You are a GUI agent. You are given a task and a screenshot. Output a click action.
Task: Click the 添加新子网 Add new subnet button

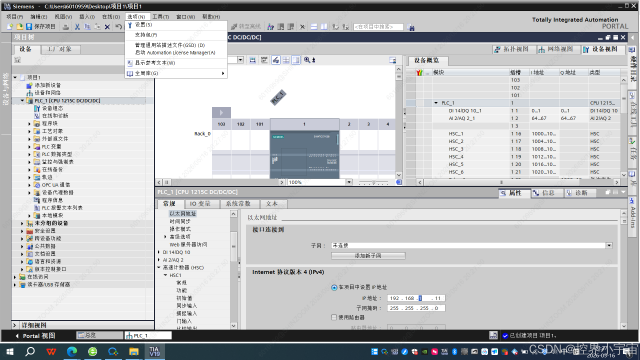click(x=368, y=256)
